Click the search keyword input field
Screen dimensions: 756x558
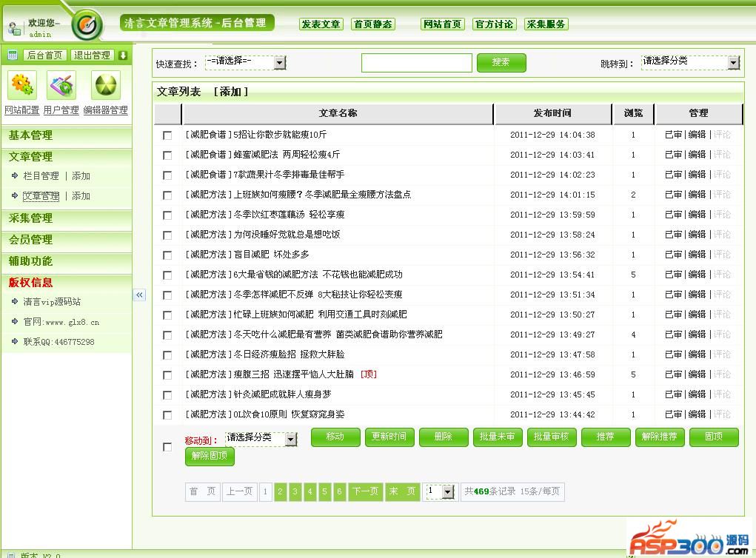[417, 63]
